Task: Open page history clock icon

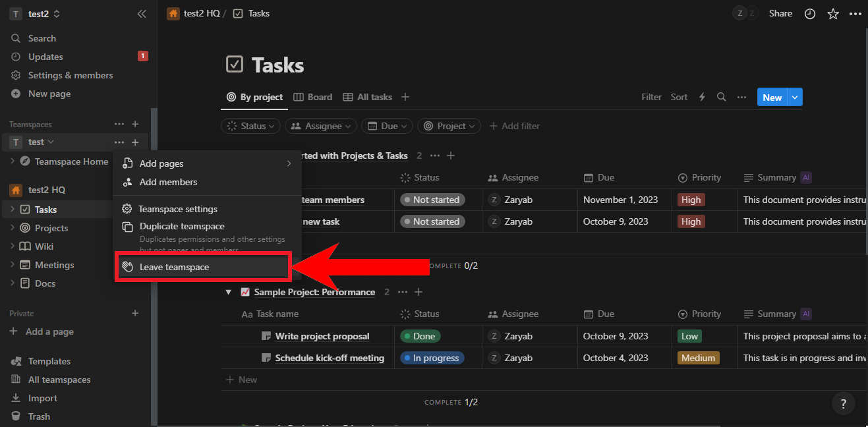Action: [810, 14]
